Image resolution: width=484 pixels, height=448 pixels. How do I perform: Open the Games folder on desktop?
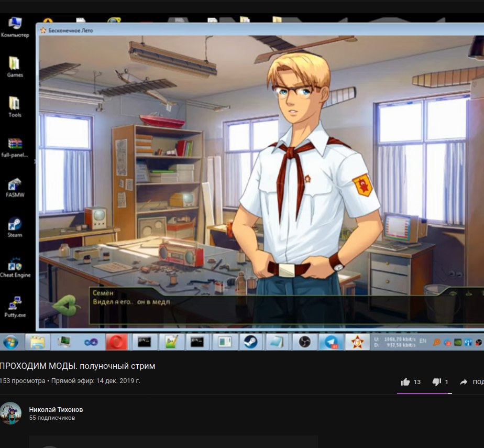15,67
